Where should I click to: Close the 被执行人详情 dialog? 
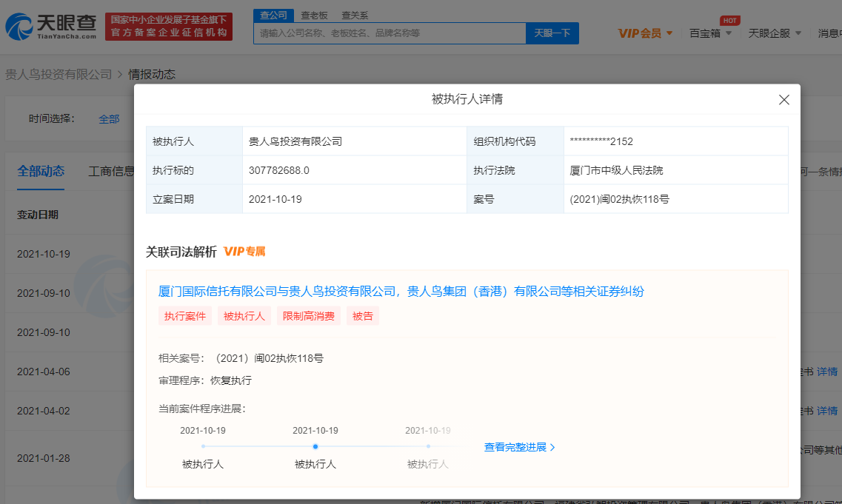(x=783, y=100)
